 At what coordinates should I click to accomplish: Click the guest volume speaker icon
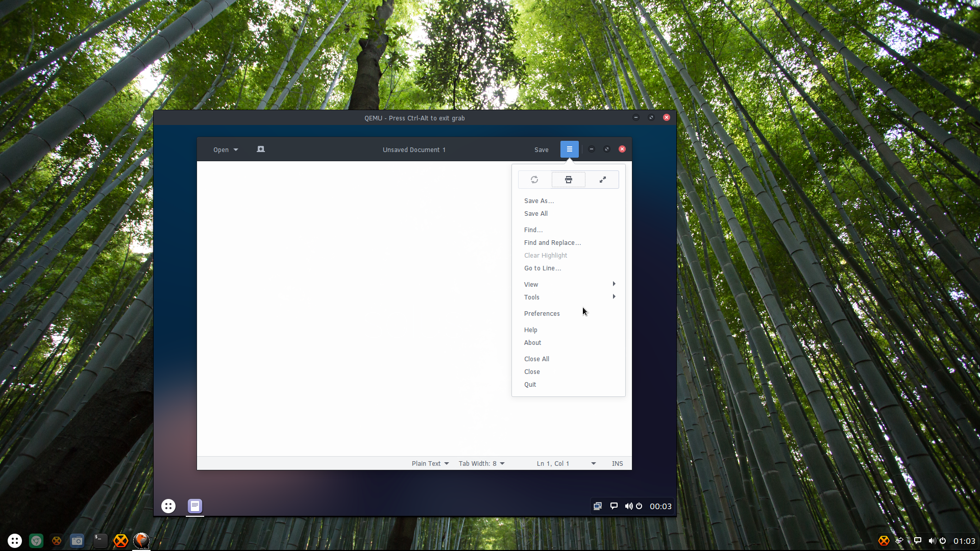(629, 506)
